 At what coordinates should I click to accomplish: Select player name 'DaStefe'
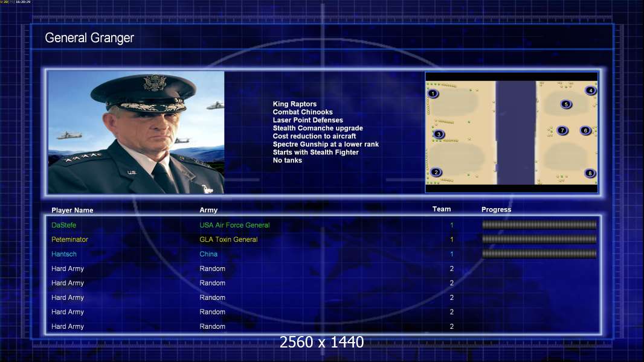tap(63, 225)
